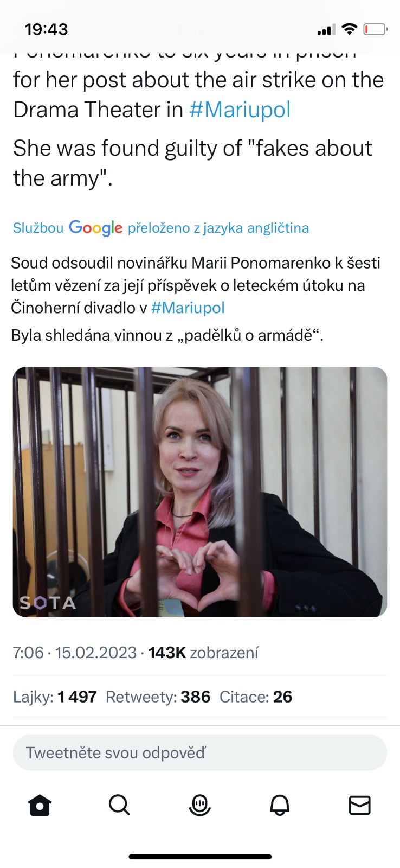Open #Mariupol hashtag in the Czech translation
Image resolution: width=400 pixels, height=868 pixels.
click(x=188, y=308)
